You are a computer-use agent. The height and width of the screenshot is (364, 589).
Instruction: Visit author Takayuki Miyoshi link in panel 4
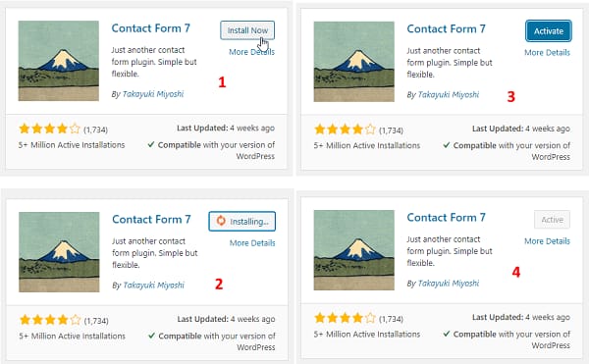[x=449, y=284]
